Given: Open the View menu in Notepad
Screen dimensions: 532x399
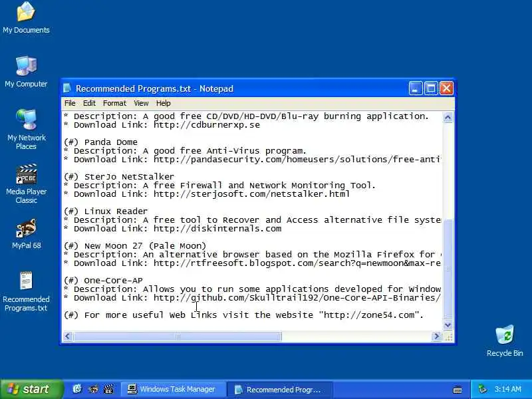Looking at the screenshot, I should (x=141, y=103).
